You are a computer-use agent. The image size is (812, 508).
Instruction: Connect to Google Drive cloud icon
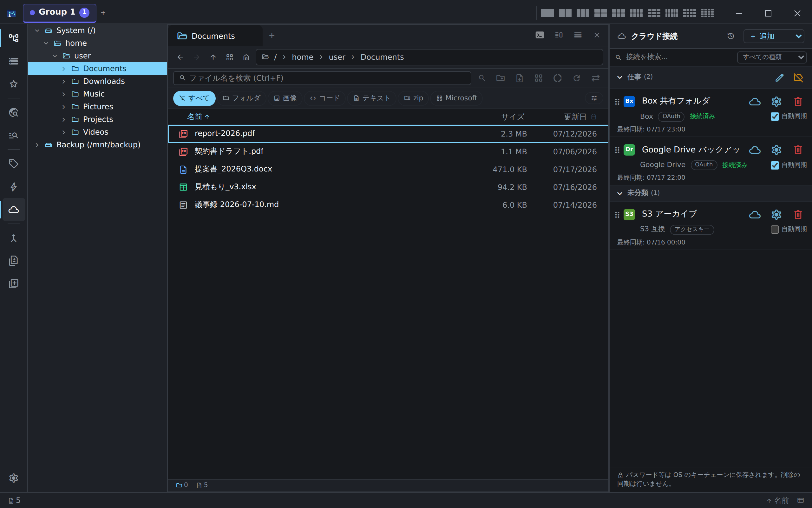point(755,150)
